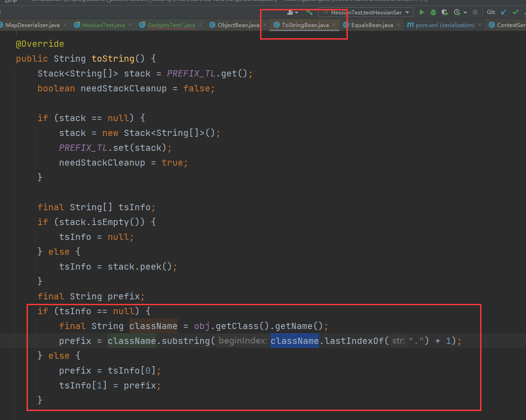The image size is (526, 420).
Task: Click the Git label in the toolbar
Action: [x=491, y=12]
